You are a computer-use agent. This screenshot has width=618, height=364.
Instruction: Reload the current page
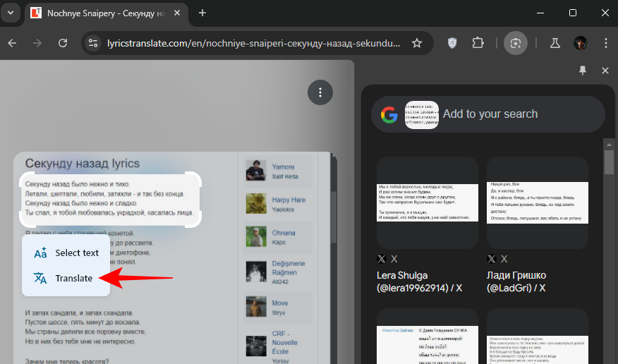point(63,43)
